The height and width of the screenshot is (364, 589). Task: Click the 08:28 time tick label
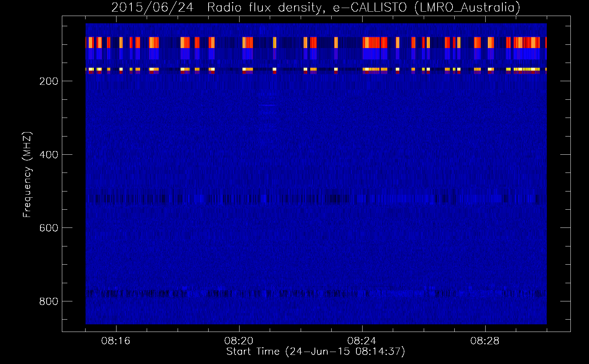(485, 341)
